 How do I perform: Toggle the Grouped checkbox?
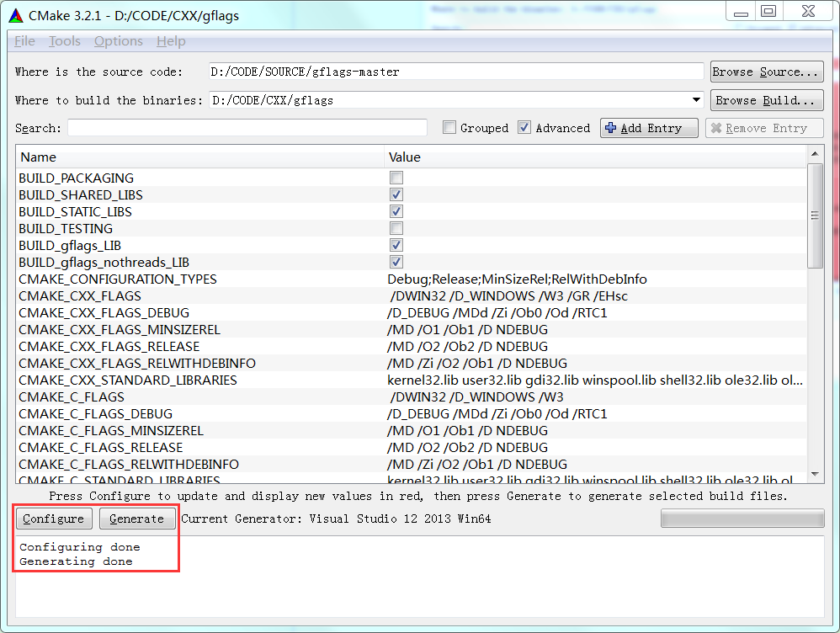449,128
